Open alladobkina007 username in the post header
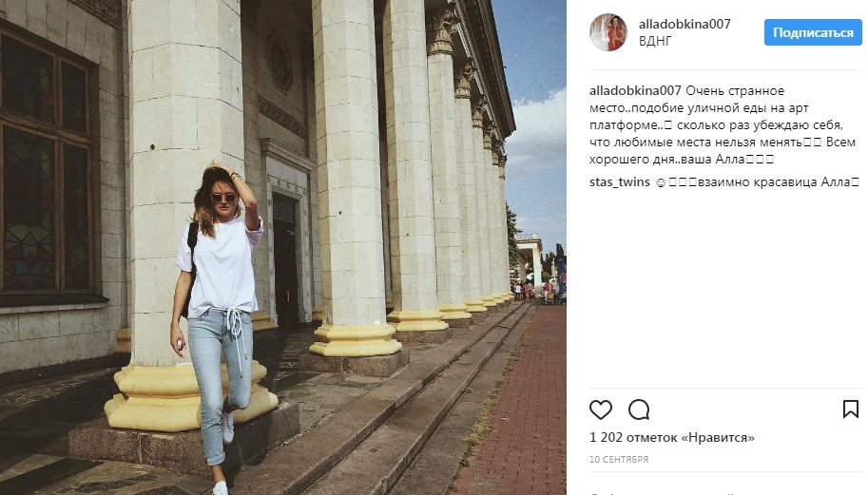 (x=685, y=24)
